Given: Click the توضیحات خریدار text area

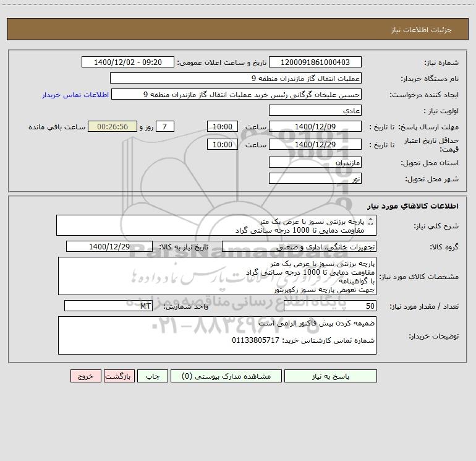Looking at the screenshot, I should [217, 335].
